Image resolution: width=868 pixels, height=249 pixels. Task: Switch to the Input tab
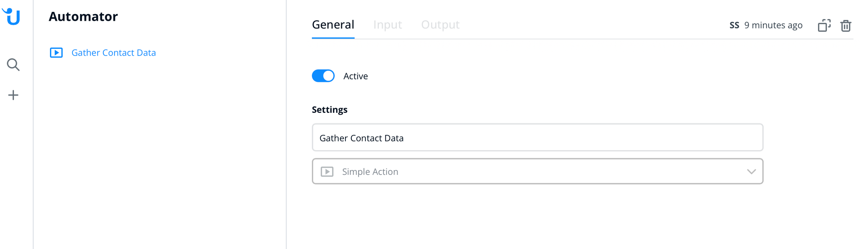tap(387, 25)
